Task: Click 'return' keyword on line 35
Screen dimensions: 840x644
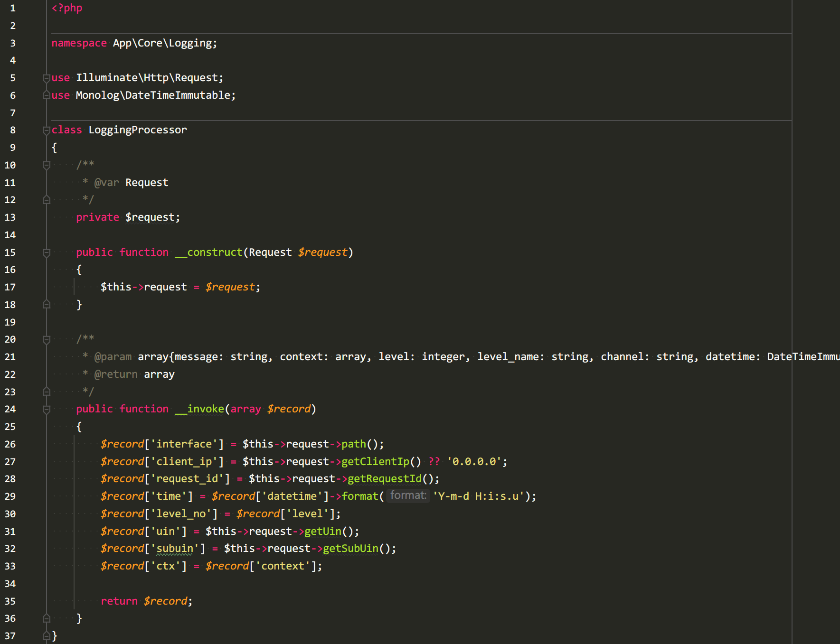Action: [119, 601]
